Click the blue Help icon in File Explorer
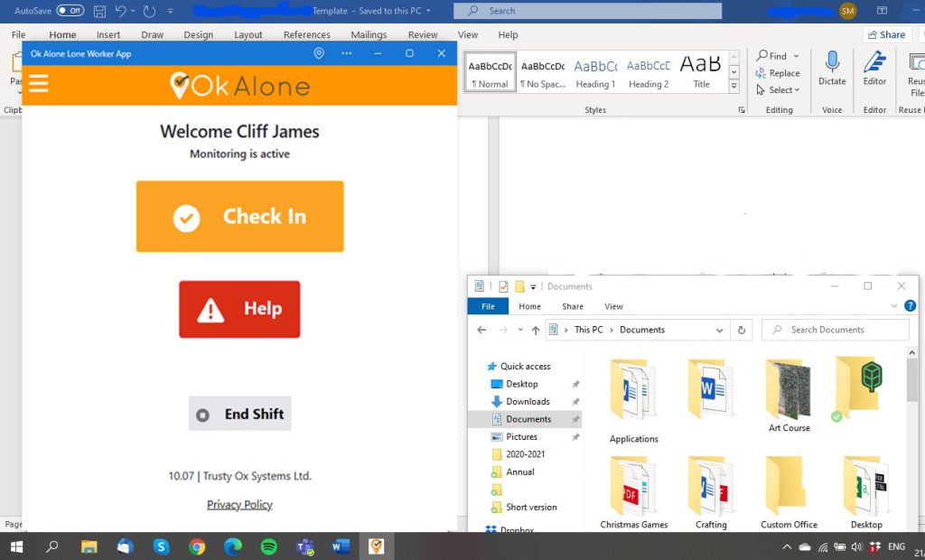This screenshot has height=560, width=925. coord(910,305)
